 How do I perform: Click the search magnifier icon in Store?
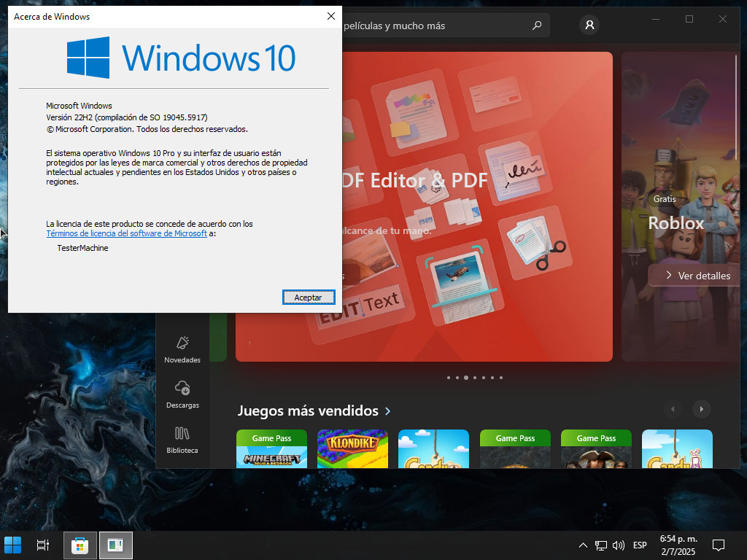pos(537,26)
